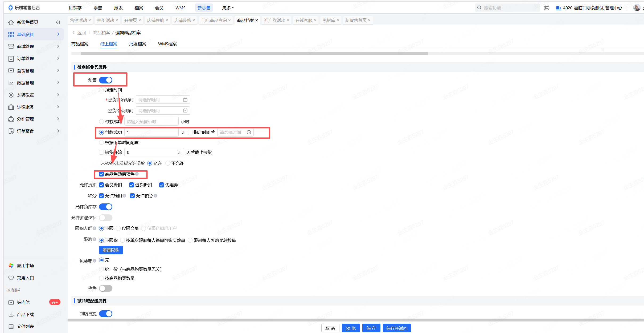The image size is (644, 333).
Task: Click the printer icon in top bar
Action: point(546,8)
